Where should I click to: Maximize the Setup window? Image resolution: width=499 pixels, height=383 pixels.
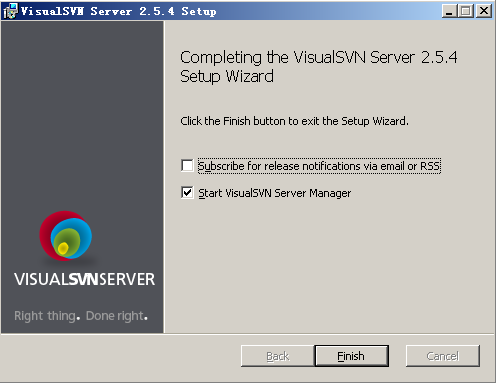tap(466, 11)
